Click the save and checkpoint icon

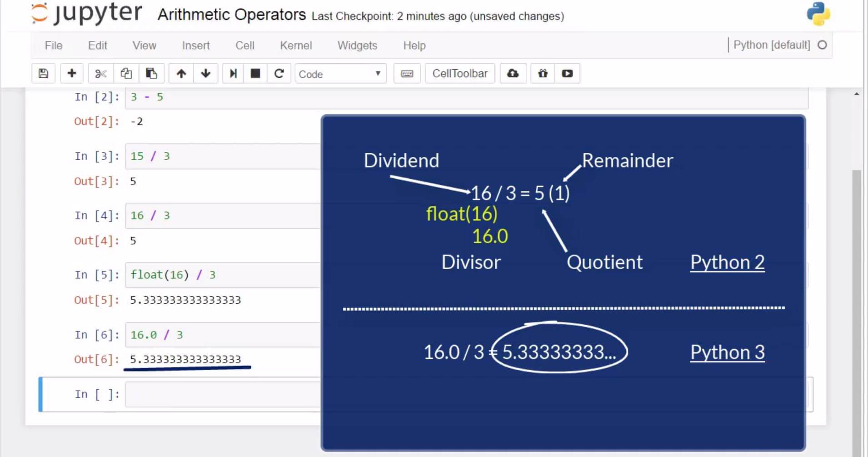43,73
